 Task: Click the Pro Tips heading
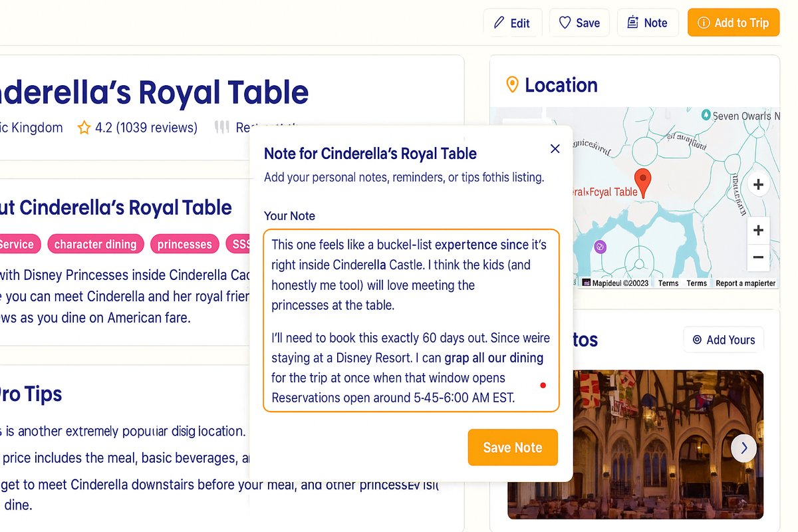tap(31, 394)
